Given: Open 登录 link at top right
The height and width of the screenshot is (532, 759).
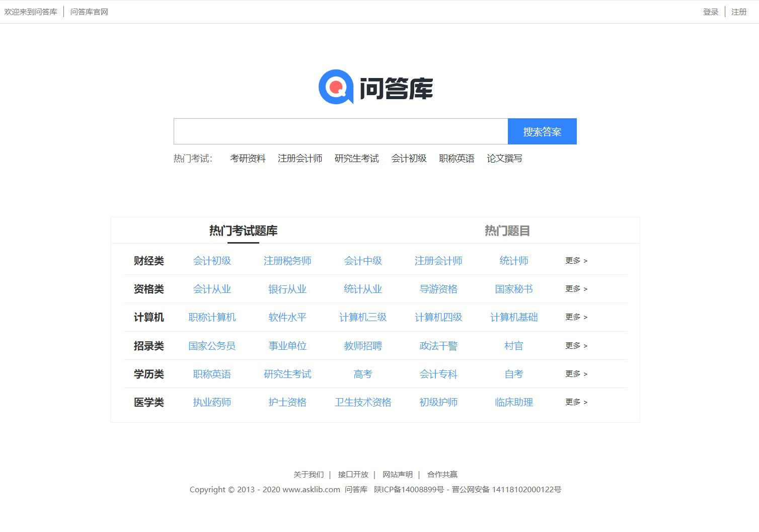Looking at the screenshot, I should tap(710, 12).
